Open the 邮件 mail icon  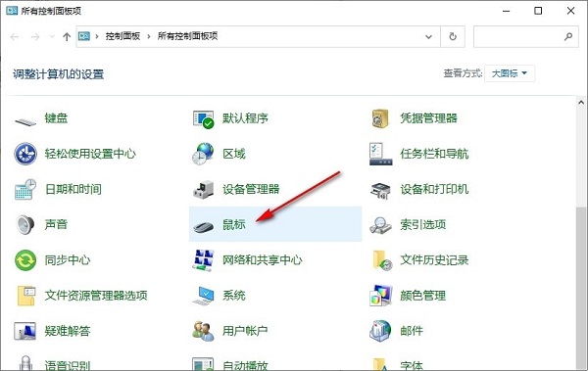pyautogui.click(x=380, y=331)
